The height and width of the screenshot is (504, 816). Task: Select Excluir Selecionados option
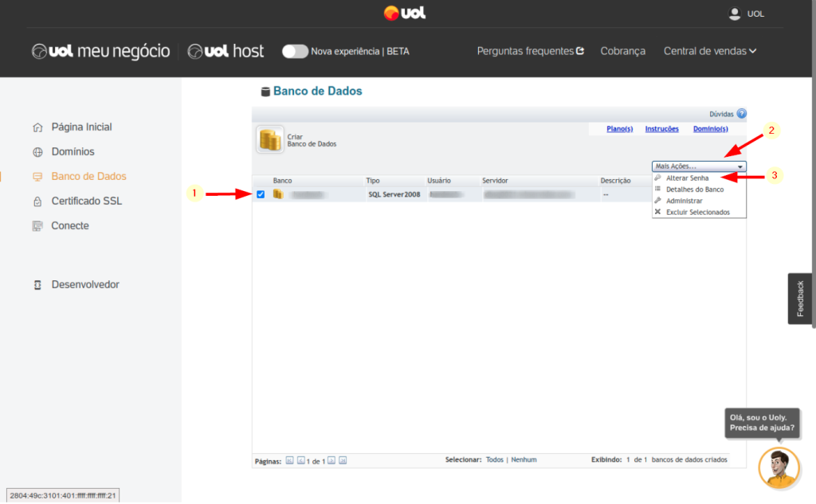pyautogui.click(x=697, y=212)
